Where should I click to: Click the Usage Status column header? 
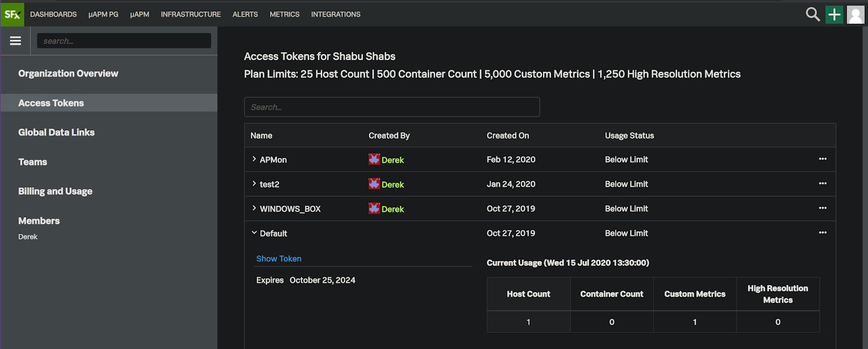click(x=629, y=135)
